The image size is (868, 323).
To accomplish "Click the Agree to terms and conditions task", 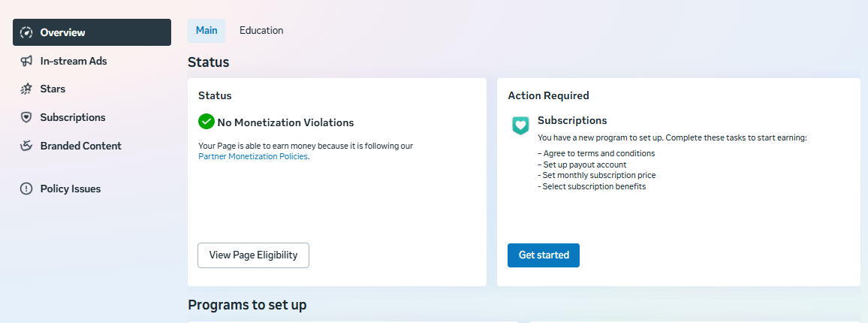I will coord(597,153).
